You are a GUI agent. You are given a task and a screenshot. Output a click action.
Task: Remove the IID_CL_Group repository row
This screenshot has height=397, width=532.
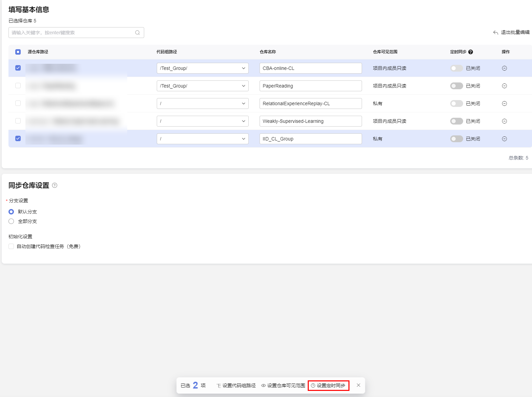point(504,139)
